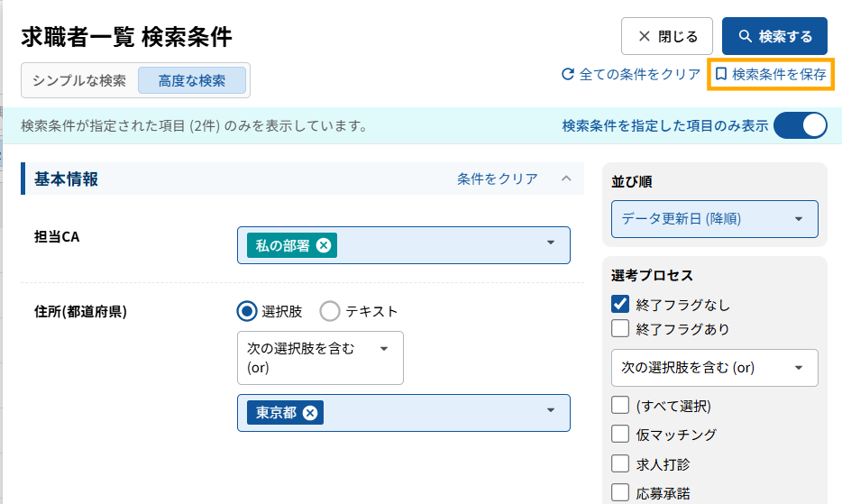This screenshot has width=842, height=504.
Task: Select the テキスト radio button
Action: pyautogui.click(x=330, y=311)
